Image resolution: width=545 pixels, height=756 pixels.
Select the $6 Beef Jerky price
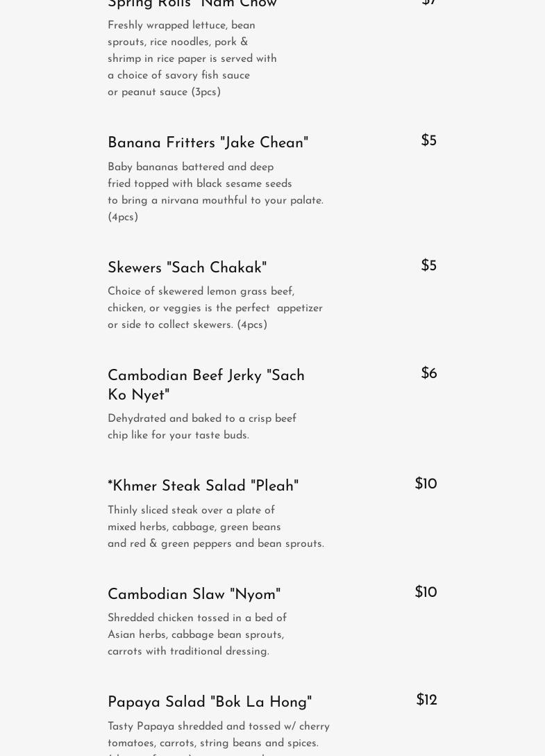pos(428,374)
